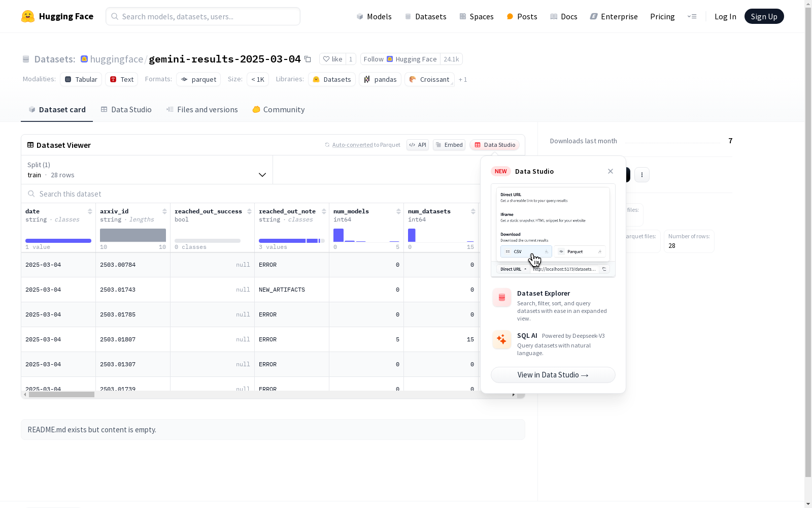
Task: Click the Dataset Explorer database icon
Action: (x=502, y=298)
